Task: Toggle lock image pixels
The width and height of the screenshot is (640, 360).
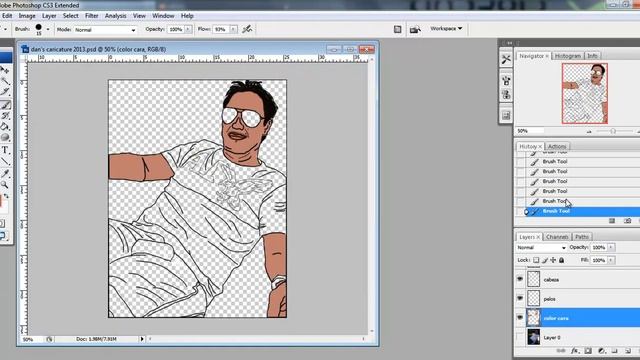Action: (x=544, y=260)
